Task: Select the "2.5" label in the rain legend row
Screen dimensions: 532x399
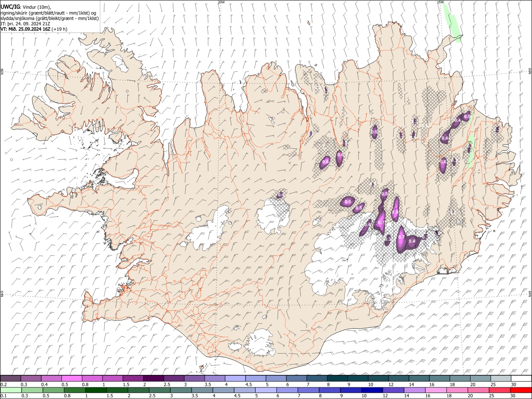Action: 151,396
